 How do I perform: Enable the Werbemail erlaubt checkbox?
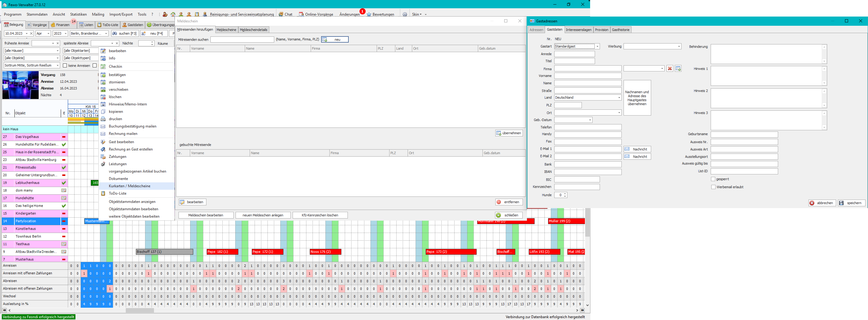pyautogui.click(x=713, y=187)
